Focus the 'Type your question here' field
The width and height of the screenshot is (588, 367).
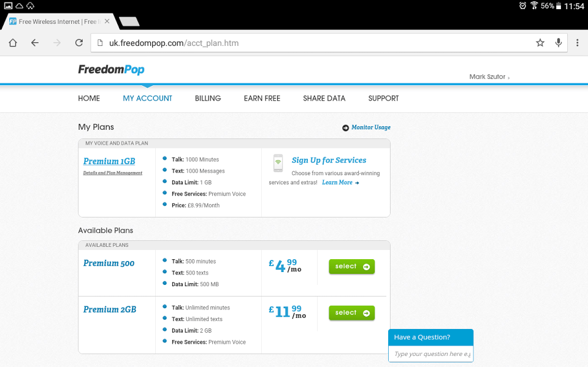[432, 354]
